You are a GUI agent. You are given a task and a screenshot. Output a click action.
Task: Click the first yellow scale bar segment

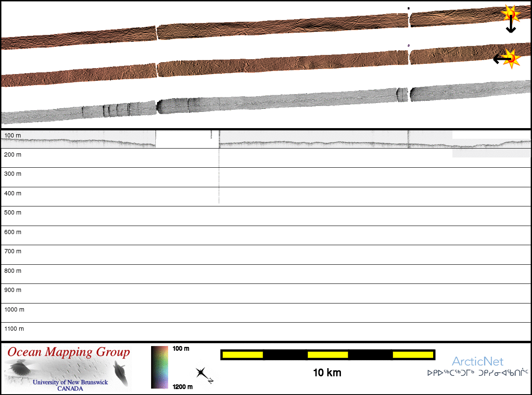tap(242, 355)
